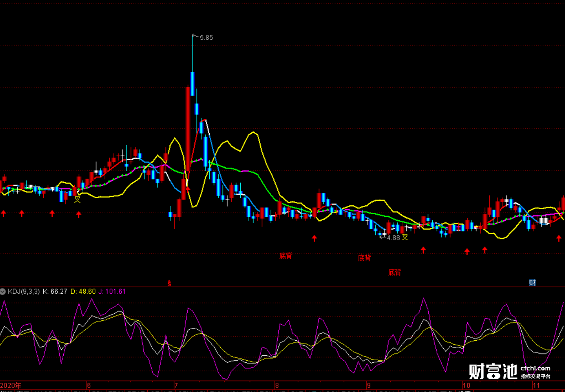Click the magenta J: 101.61 value
The height and width of the screenshot is (392, 565).
112,292
